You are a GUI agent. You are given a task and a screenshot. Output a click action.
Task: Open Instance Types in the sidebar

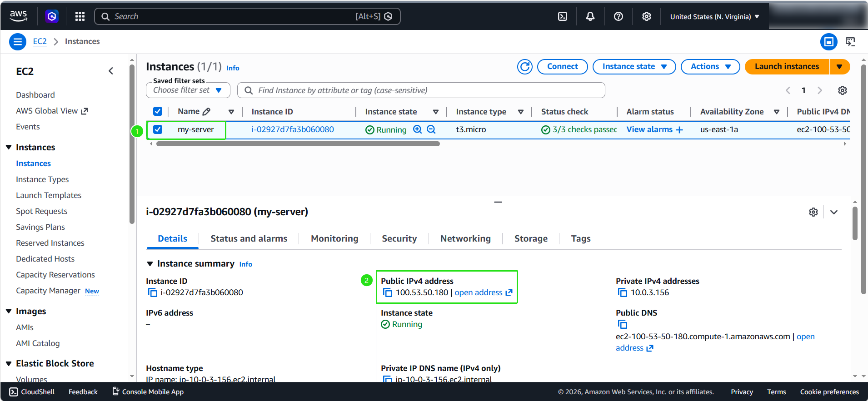click(x=42, y=179)
